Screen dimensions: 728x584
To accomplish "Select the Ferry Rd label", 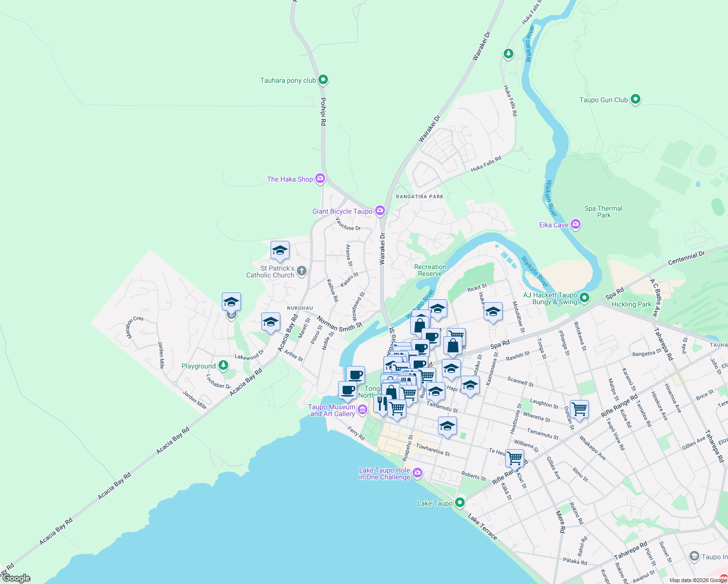I will pyautogui.click(x=356, y=433).
